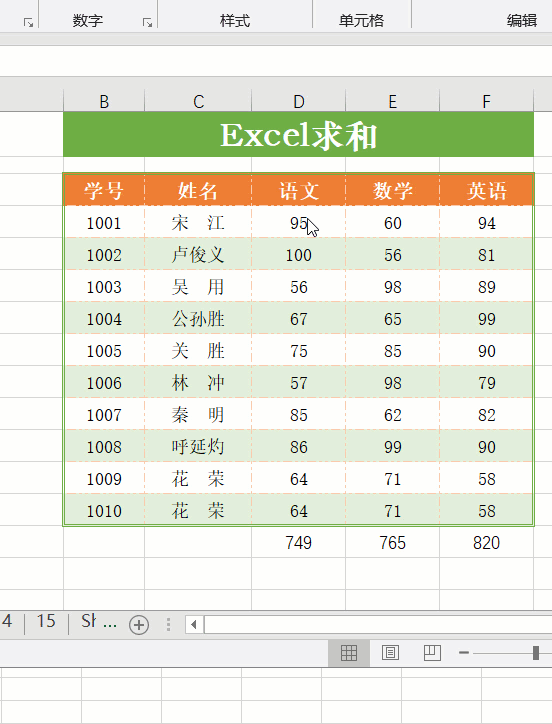The width and height of the screenshot is (552, 724).
Task: Click the 数字 ribbon group label
Action: coord(88,21)
